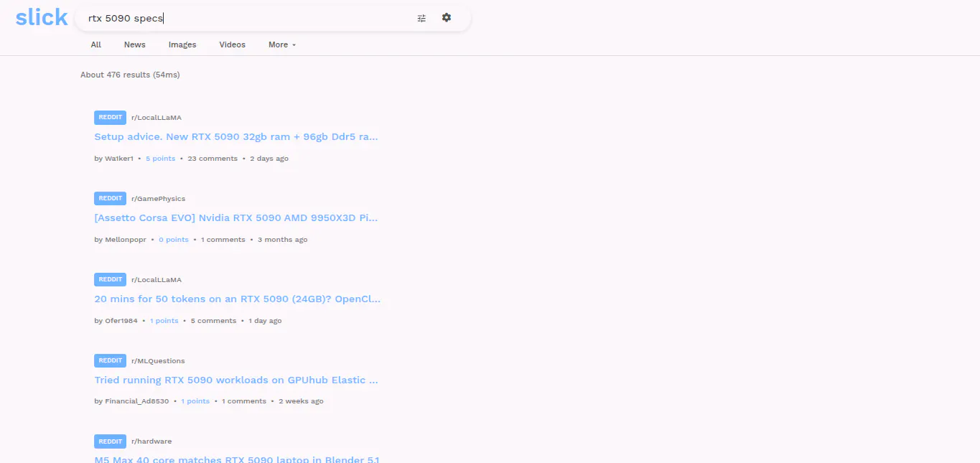Click r/LocalLLaMA above the Setup advice result
Viewport: 980px width, 463px height.
(157, 118)
